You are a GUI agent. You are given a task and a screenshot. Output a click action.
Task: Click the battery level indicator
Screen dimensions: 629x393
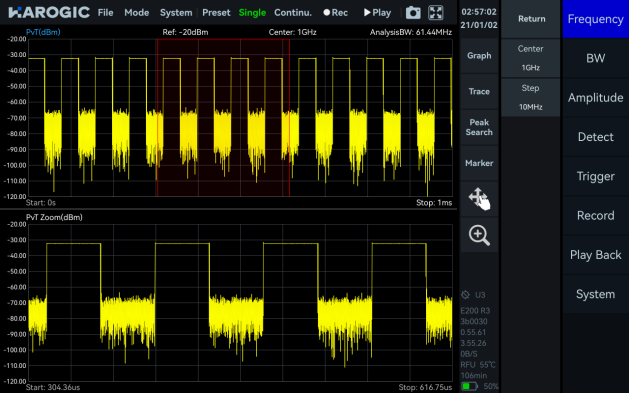(469, 386)
